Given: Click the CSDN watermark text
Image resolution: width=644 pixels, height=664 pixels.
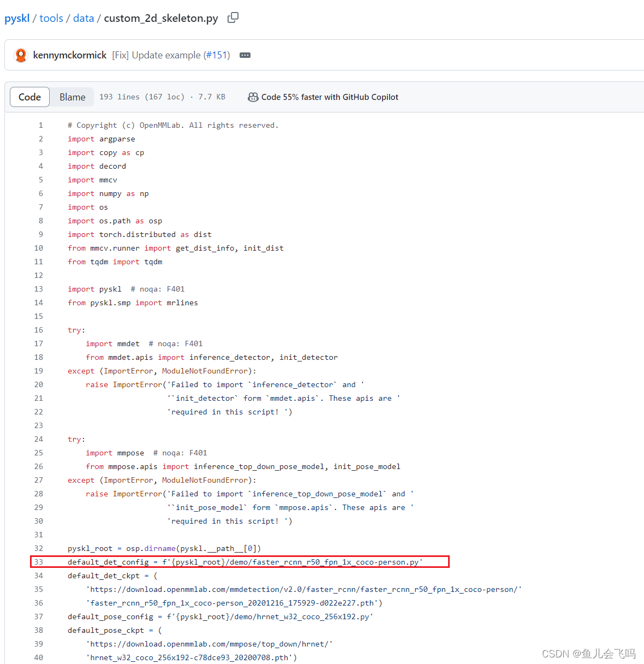Looking at the screenshot, I should (588, 654).
